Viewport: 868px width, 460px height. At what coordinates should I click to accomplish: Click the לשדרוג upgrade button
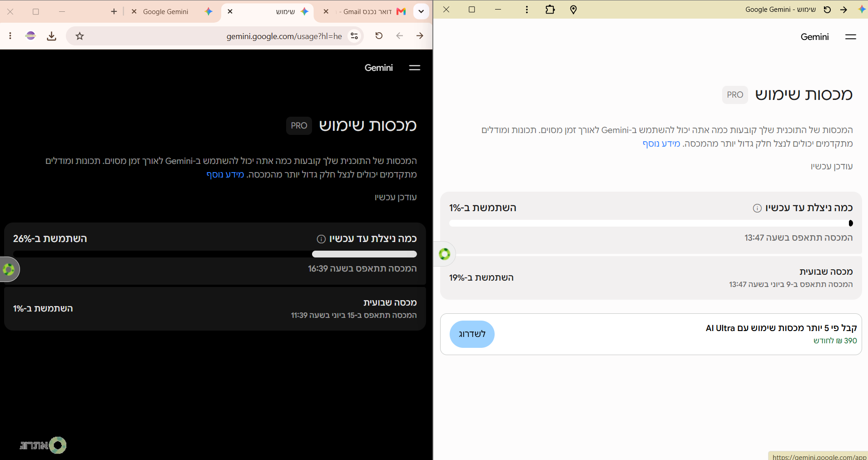[x=472, y=334]
